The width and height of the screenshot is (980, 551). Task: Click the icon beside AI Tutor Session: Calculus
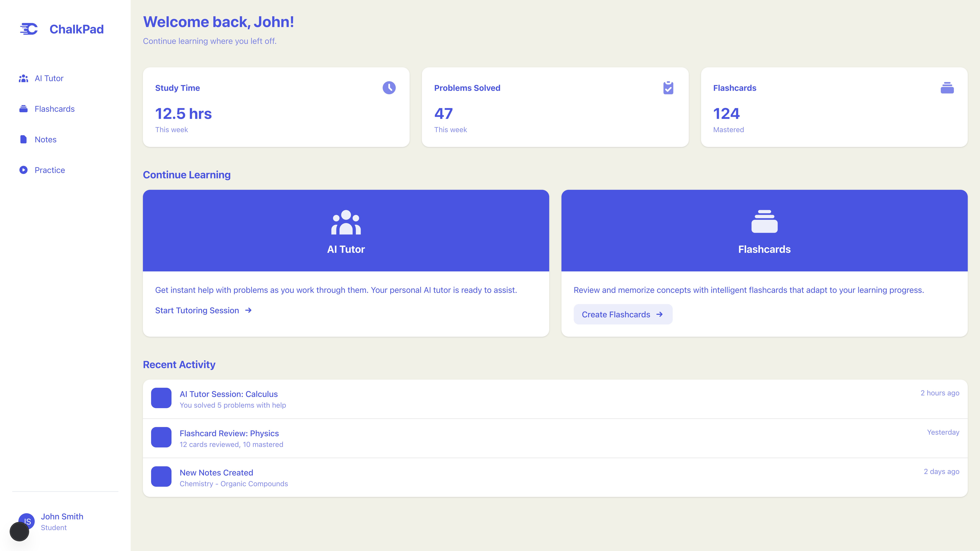pos(161,398)
